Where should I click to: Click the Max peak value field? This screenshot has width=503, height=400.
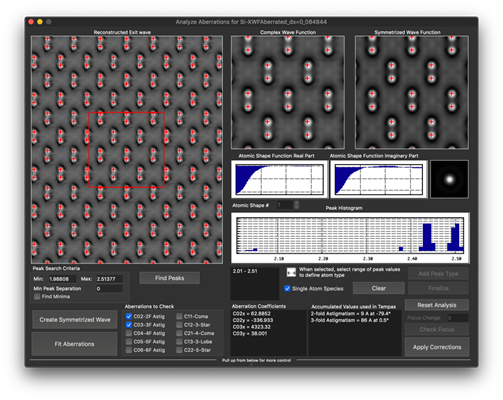(109, 279)
